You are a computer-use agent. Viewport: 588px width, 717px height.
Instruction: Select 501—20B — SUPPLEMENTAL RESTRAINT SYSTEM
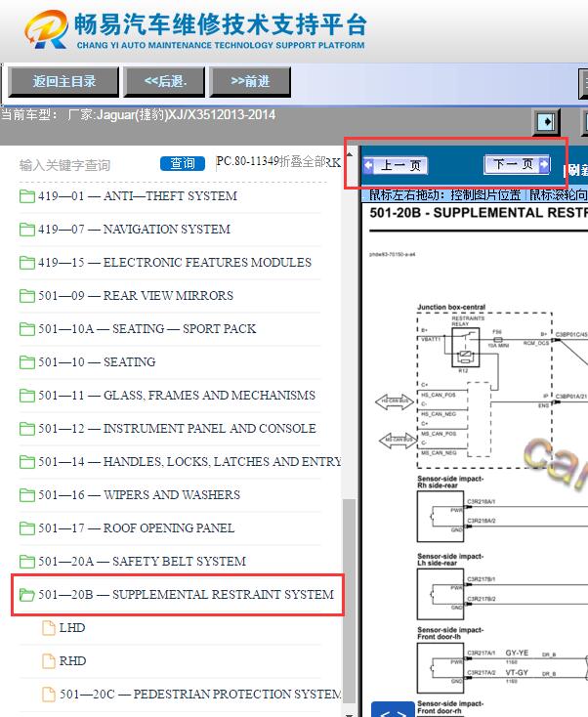click(187, 595)
